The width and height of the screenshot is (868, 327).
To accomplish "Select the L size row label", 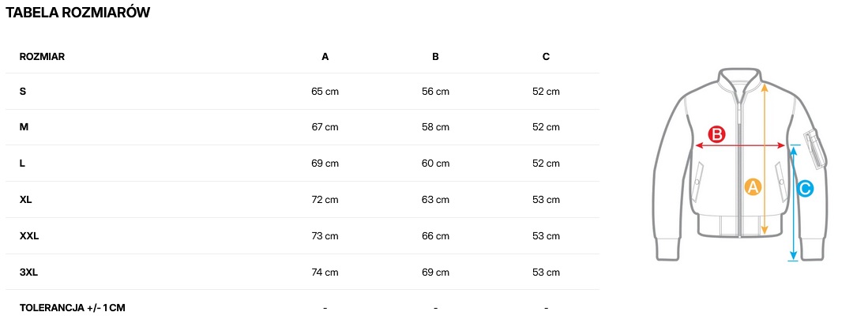I will coord(23,163).
